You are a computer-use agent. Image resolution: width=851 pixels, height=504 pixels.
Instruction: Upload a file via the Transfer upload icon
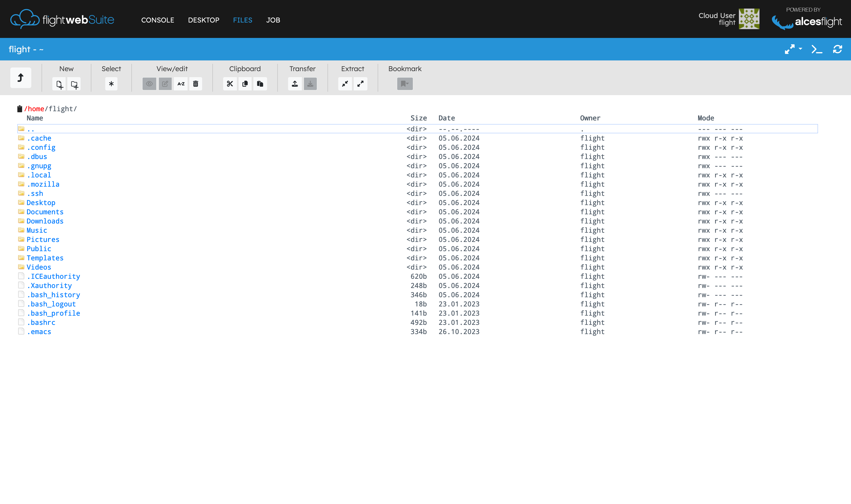point(295,84)
